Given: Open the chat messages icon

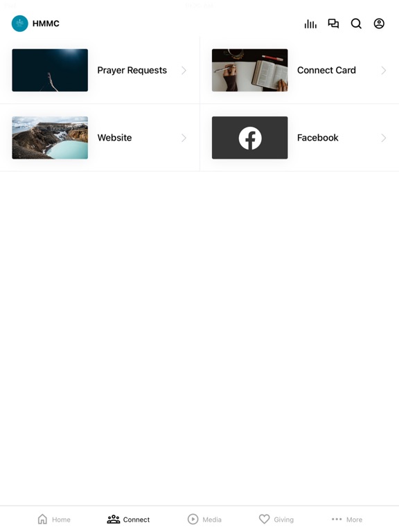Looking at the screenshot, I should [333, 24].
